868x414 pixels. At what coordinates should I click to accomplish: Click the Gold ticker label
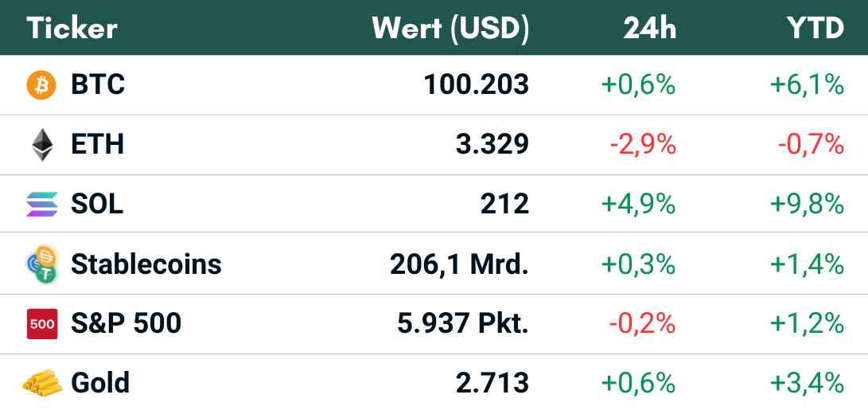(100, 383)
